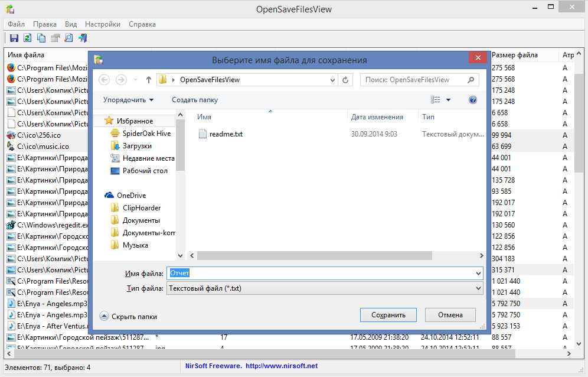
Task: Expand the view mode options arrow
Action: (x=448, y=100)
